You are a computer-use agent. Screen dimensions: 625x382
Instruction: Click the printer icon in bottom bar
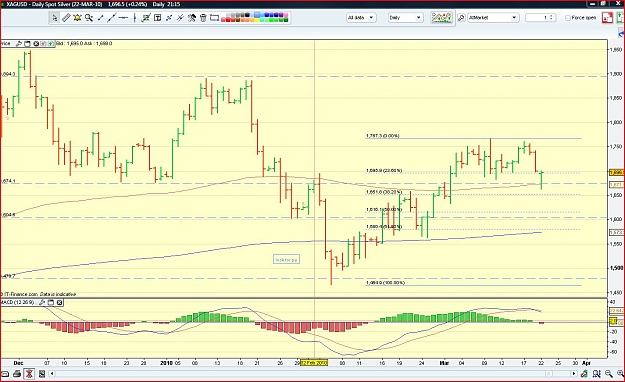(x=17, y=374)
